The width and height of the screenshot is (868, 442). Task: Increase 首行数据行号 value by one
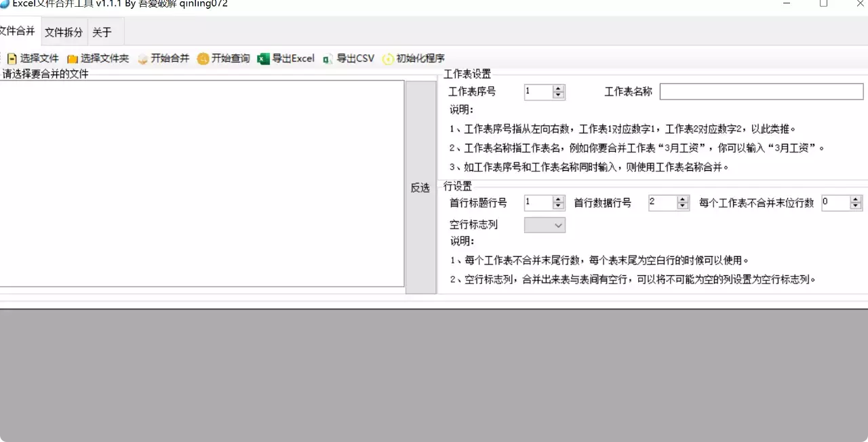point(682,199)
